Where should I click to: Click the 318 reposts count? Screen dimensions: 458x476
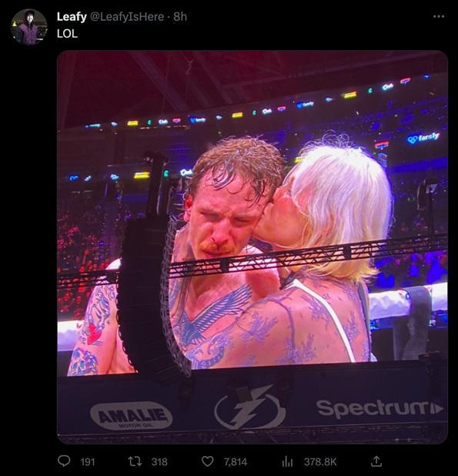pyautogui.click(x=159, y=462)
